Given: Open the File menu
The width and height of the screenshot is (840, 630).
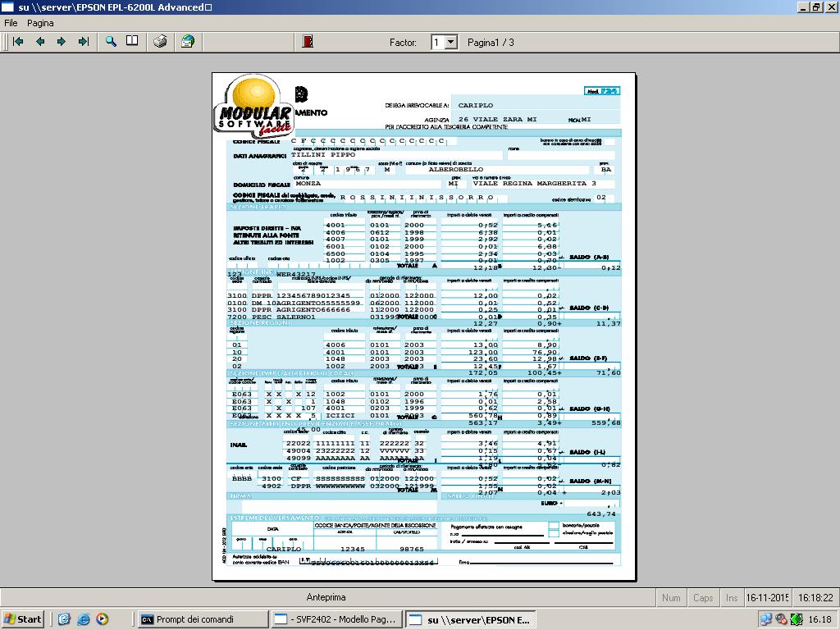Looking at the screenshot, I should (x=11, y=23).
